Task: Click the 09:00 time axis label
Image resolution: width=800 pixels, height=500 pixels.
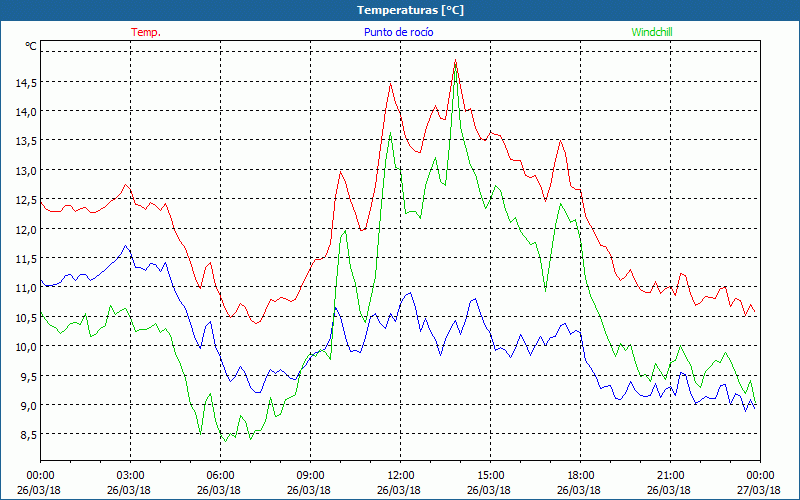Action: click(311, 476)
